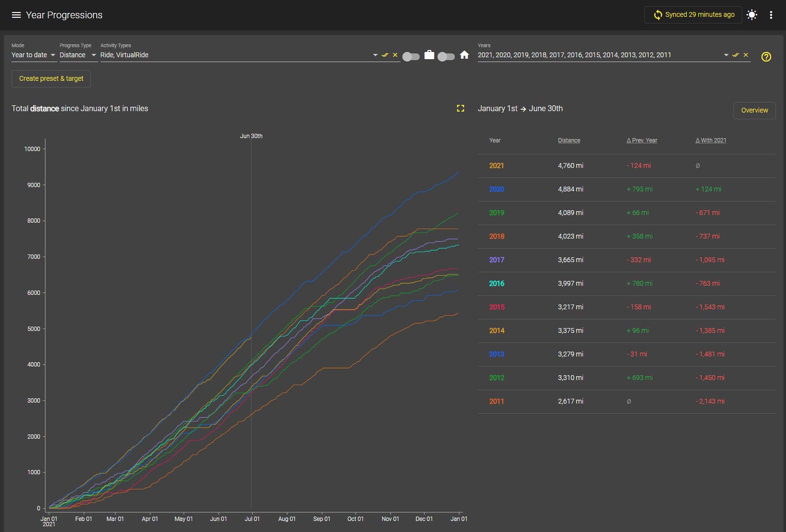Click the Create preset & target button
The image size is (786, 532).
[51, 78]
